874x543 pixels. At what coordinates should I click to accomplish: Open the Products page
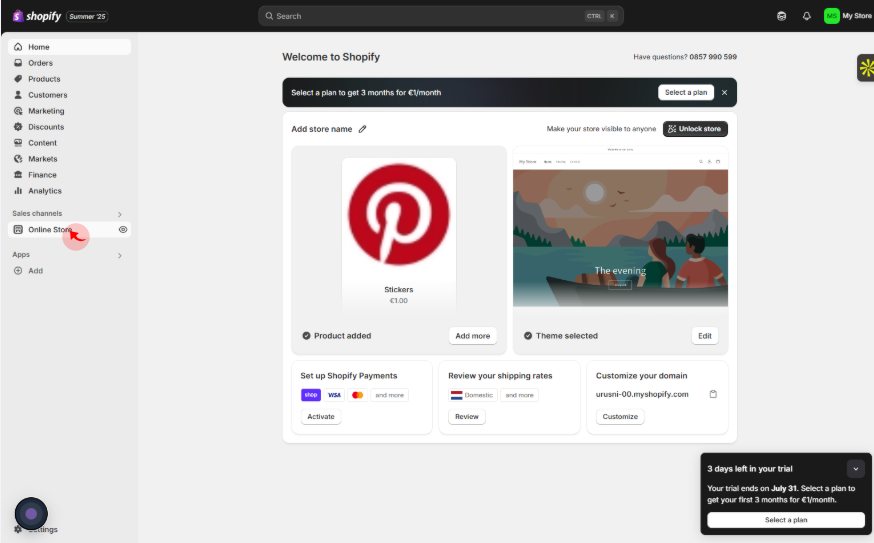pyautogui.click(x=69, y=79)
